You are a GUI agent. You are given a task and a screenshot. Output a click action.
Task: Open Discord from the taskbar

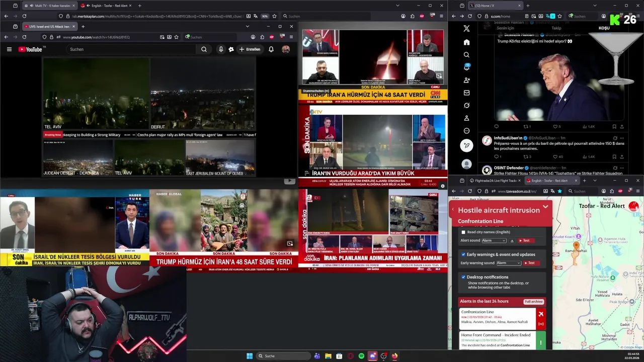click(x=372, y=356)
